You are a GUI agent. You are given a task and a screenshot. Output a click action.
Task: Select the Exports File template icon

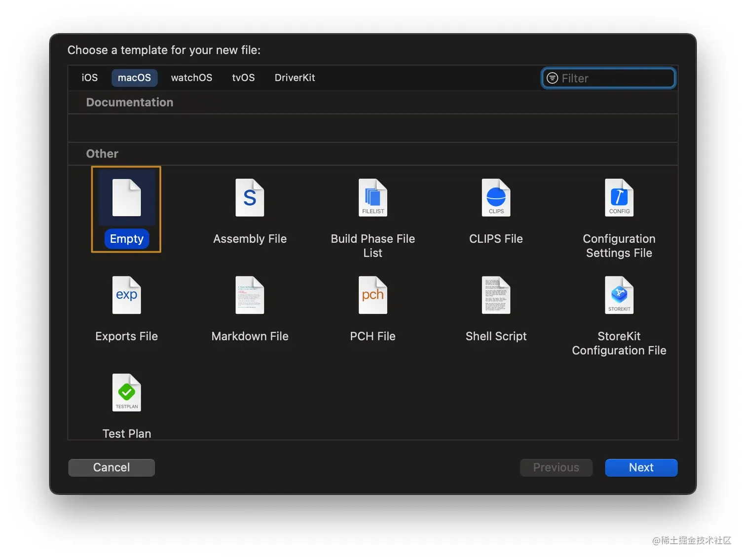[127, 295]
